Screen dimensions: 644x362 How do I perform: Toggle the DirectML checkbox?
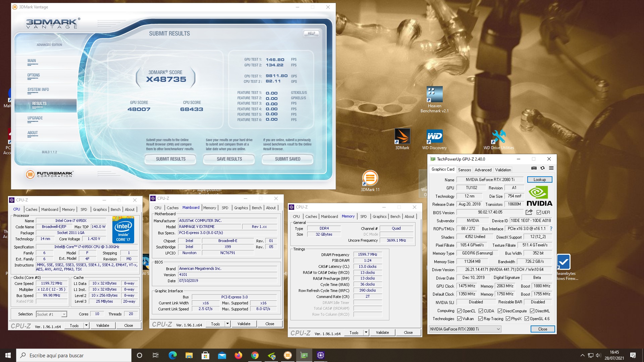pyautogui.click(x=532, y=311)
